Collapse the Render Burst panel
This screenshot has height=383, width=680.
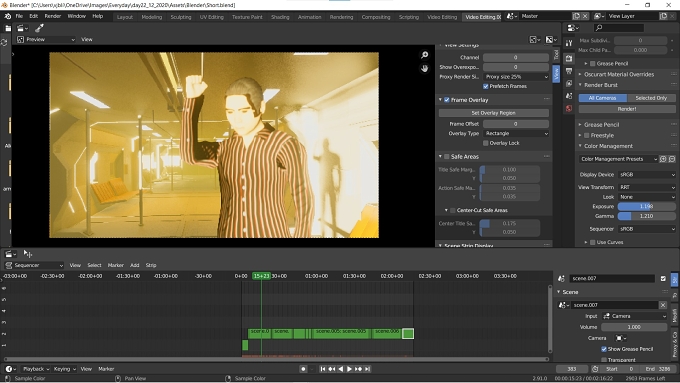pos(601,85)
